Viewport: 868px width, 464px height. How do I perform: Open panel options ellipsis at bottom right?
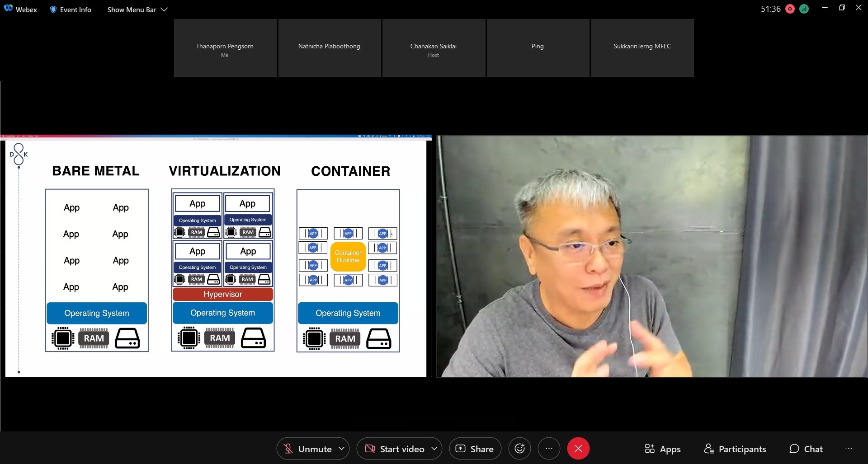(x=849, y=449)
